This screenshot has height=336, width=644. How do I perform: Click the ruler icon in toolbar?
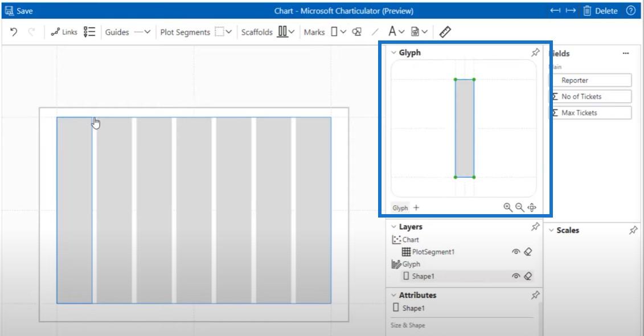coord(445,32)
